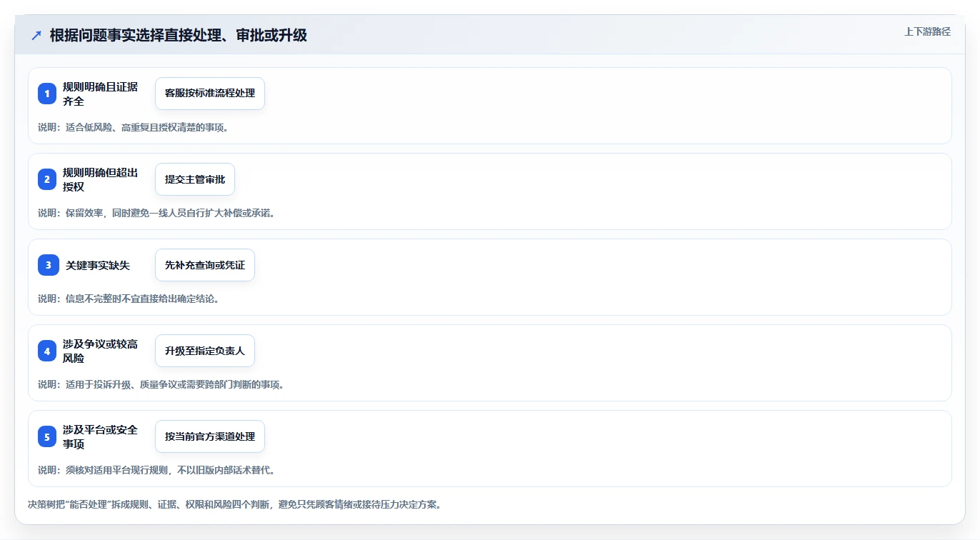The width and height of the screenshot is (980, 540).
Task: Click the note 适合低风险、高重复且授权清楚的事项
Action: 133,127
